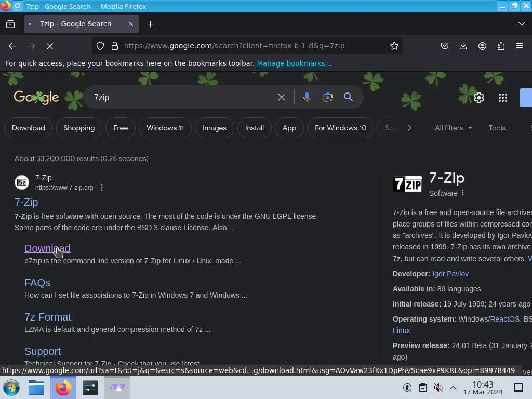Open Igor Pavlov developer link
Viewport: 532px width, 399px height.
450,274
